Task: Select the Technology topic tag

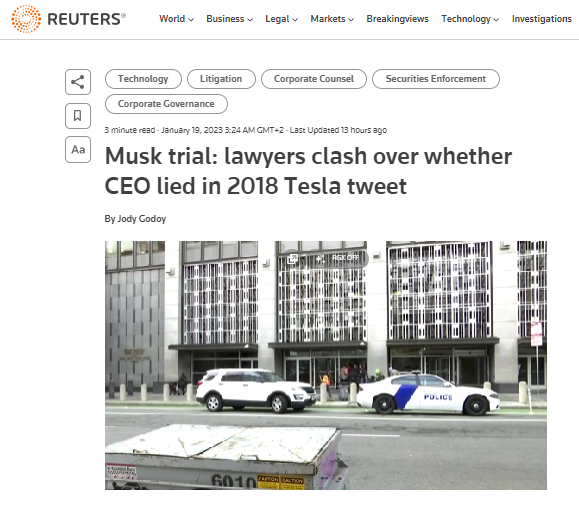Action: pos(143,79)
